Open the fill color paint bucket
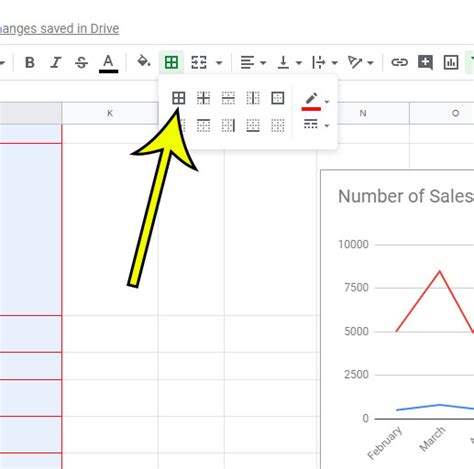The width and height of the screenshot is (474, 469). tap(144, 61)
